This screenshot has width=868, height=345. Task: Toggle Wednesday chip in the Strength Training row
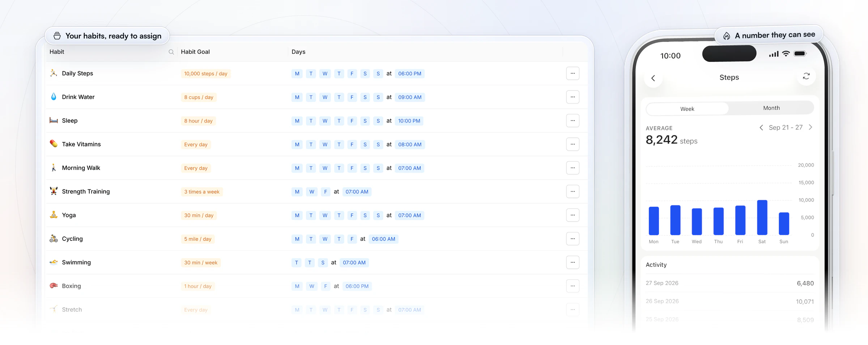point(312,192)
